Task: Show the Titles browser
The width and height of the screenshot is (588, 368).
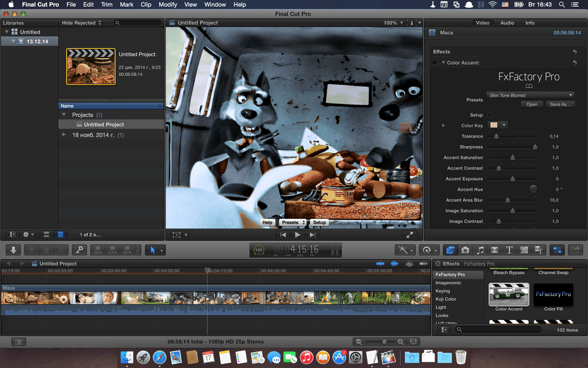Action: tap(509, 250)
